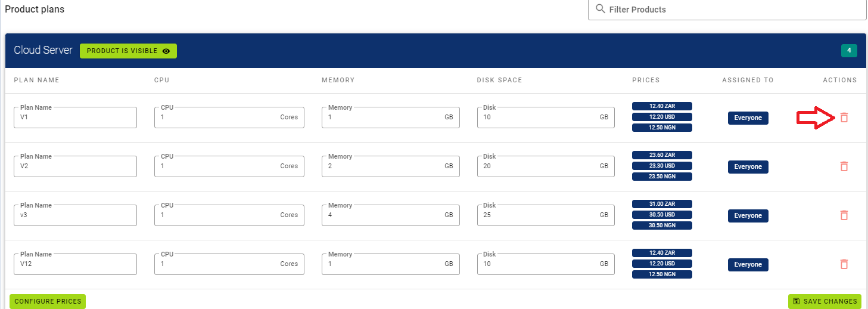Click the 12.40 ZAR price chip for V1
Image resolution: width=868 pixels, height=309 pixels.
[x=662, y=106]
